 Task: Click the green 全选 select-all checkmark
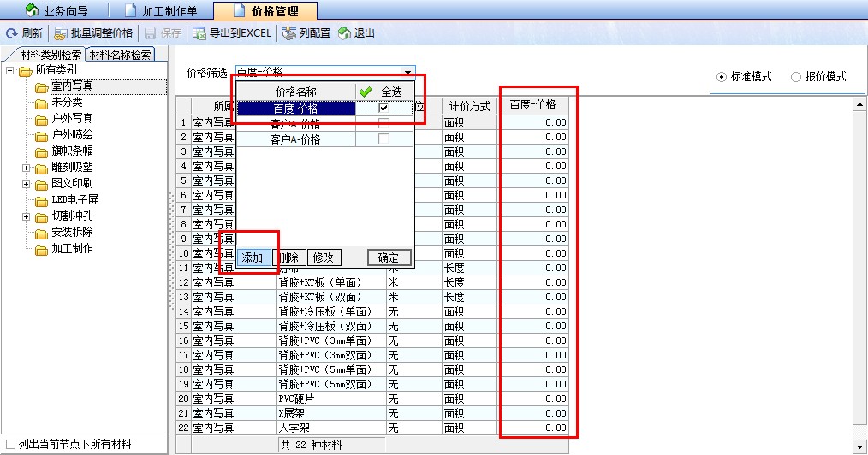[366, 91]
